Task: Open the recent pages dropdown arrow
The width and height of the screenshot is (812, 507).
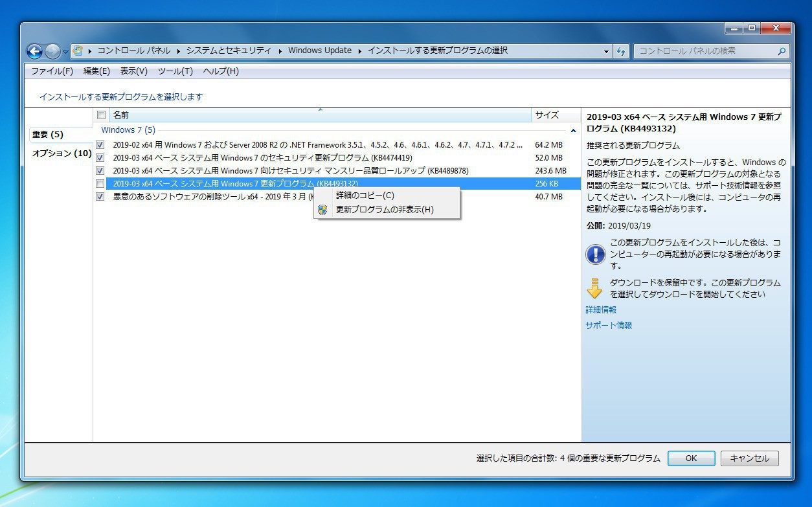Action: [x=65, y=52]
